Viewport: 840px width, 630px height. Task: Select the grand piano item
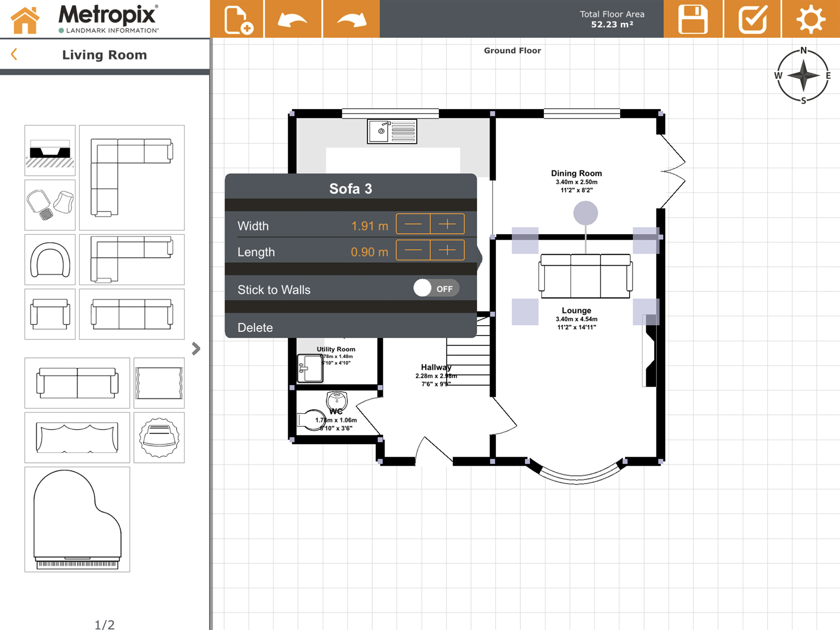tap(77, 519)
